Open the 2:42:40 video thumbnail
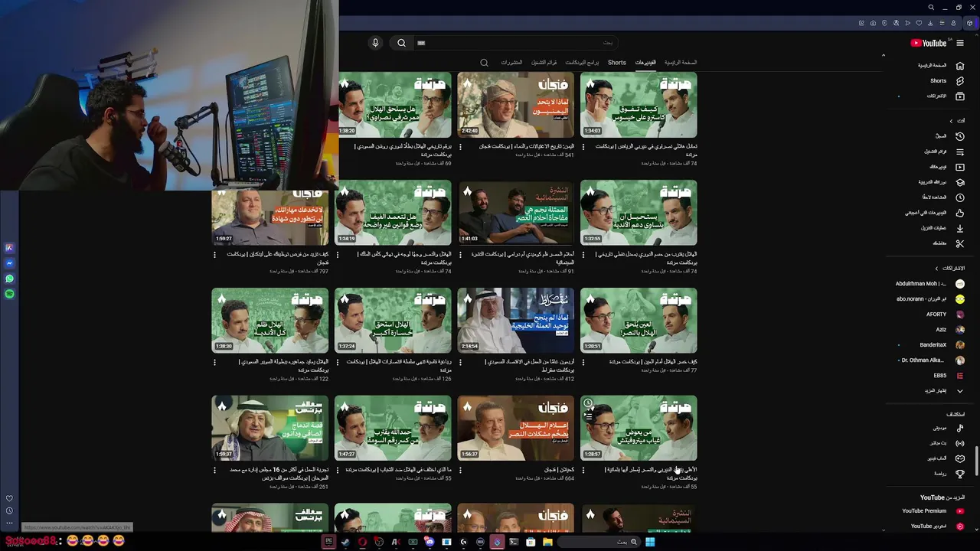Viewport: 980px width, 551px height. (x=515, y=105)
